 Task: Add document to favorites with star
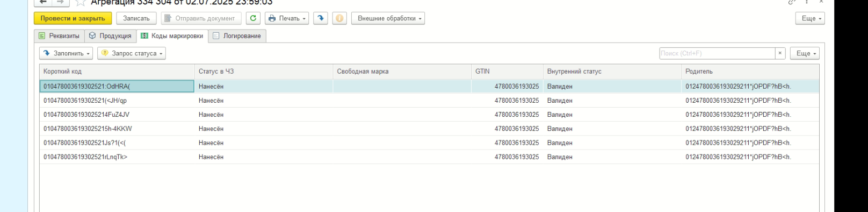click(81, 3)
